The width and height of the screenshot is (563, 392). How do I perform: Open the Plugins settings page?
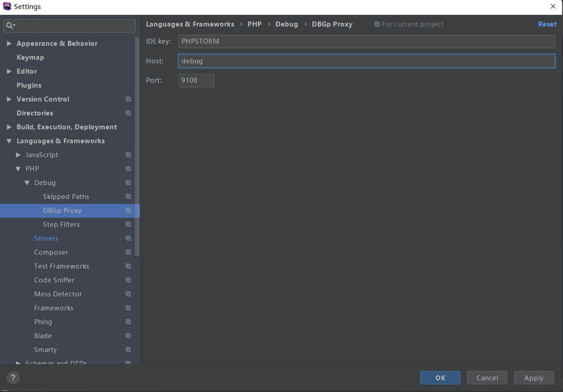point(29,85)
